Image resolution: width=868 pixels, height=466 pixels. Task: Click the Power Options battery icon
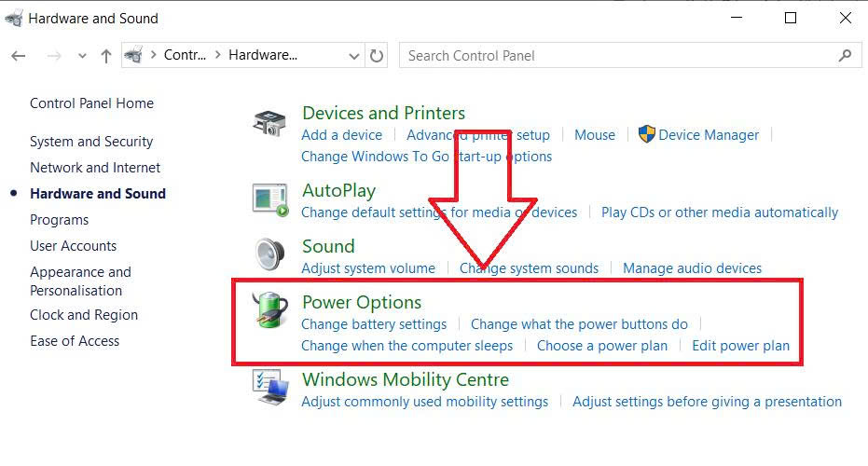click(x=270, y=310)
